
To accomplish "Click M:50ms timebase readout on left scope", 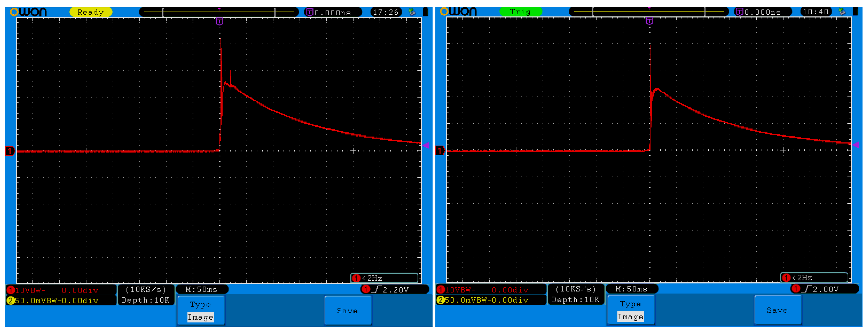I will [x=201, y=289].
